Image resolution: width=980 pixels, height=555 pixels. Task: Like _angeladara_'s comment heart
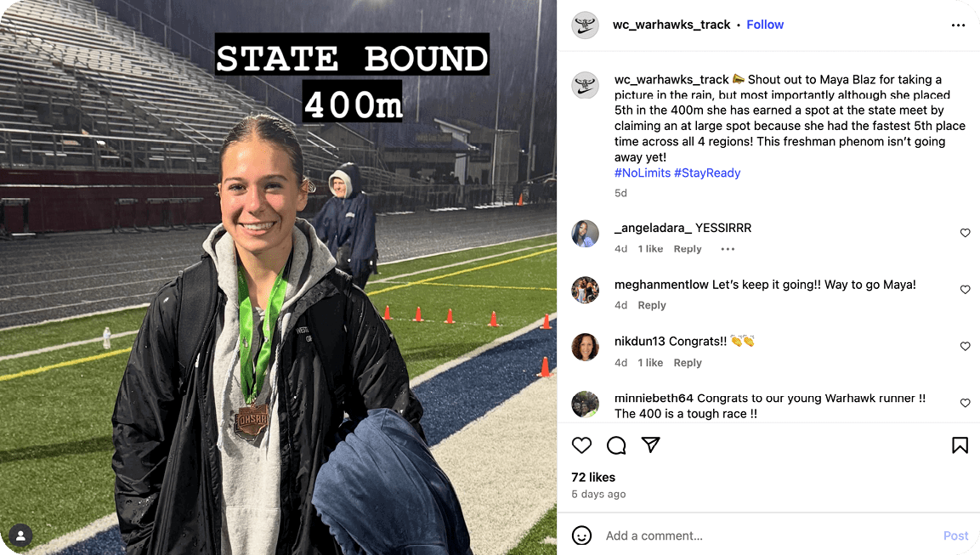coord(965,233)
